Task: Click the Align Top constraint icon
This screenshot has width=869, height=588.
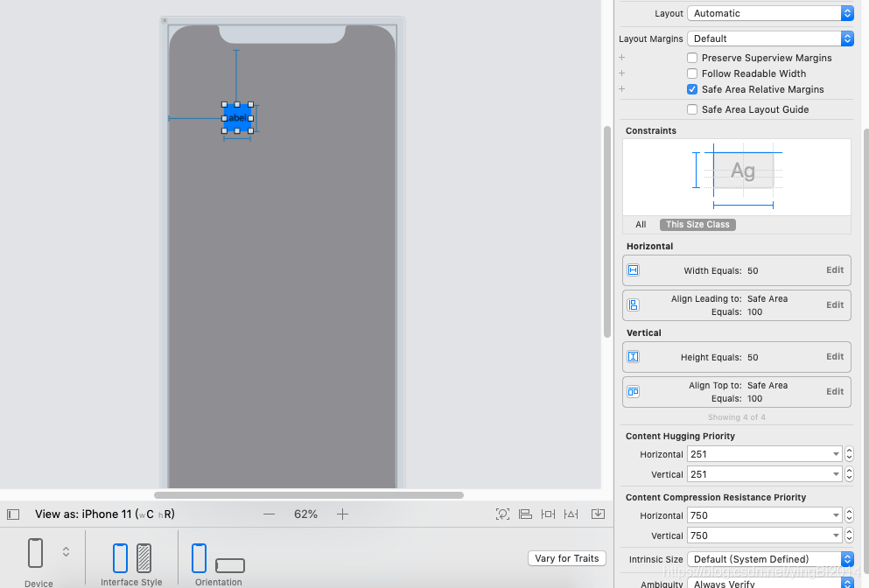Action: point(634,392)
